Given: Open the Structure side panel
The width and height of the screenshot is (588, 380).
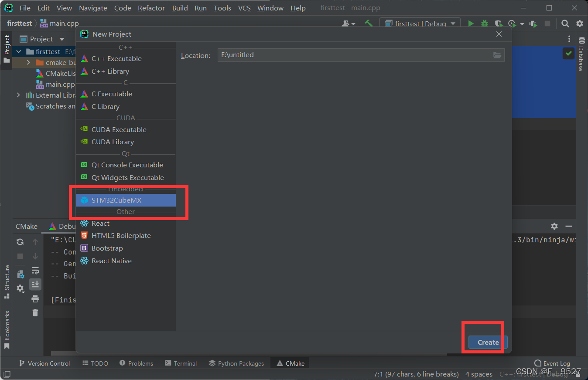Looking at the screenshot, I should [x=7, y=281].
